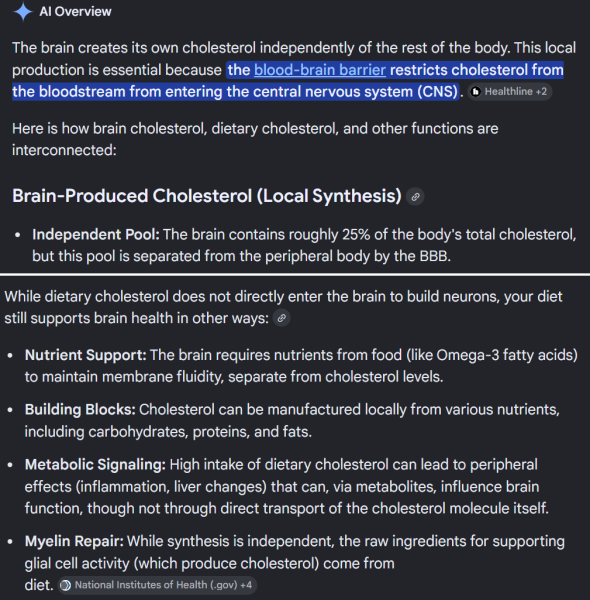This screenshot has width=590, height=600.
Task: Open National Institutes of Health +4 sources
Action: coord(157,585)
